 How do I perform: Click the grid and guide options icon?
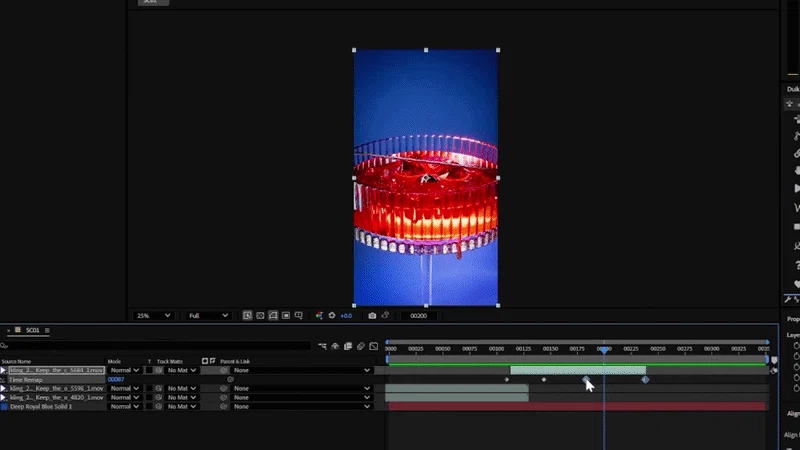click(x=286, y=315)
